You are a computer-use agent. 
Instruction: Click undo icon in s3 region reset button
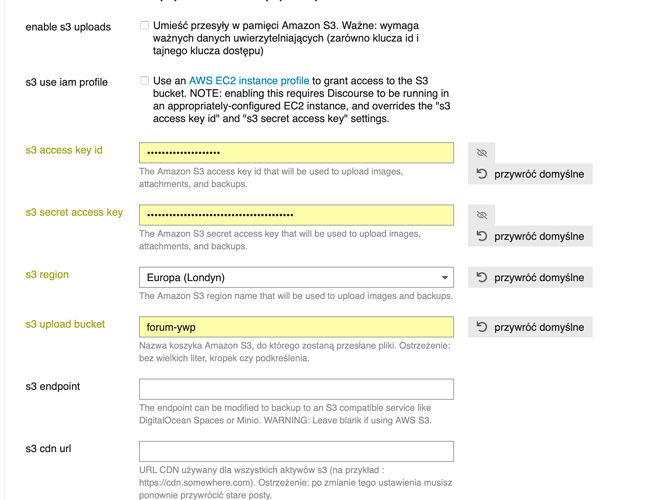(482, 277)
